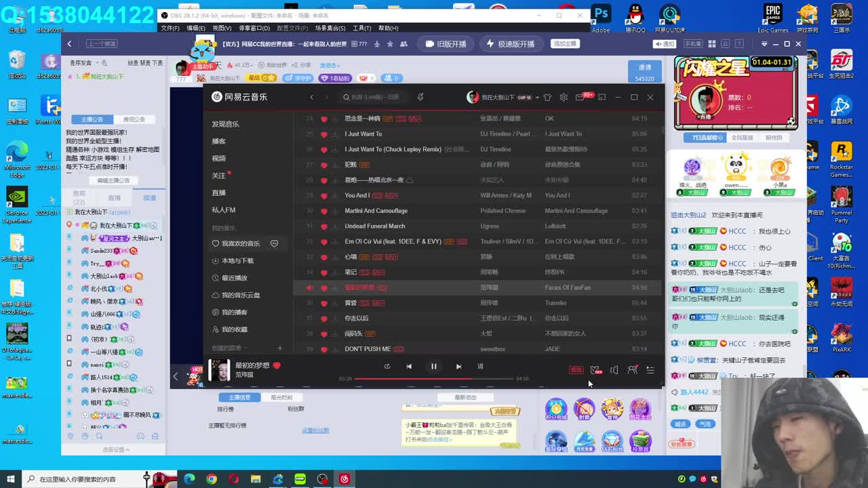
Task: Open the playlist queue icon
Action: [x=650, y=369]
